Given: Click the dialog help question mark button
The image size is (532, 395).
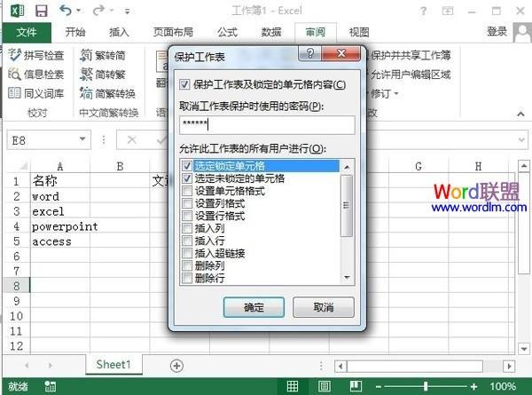Looking at the screenshot, I should (309, 53).
